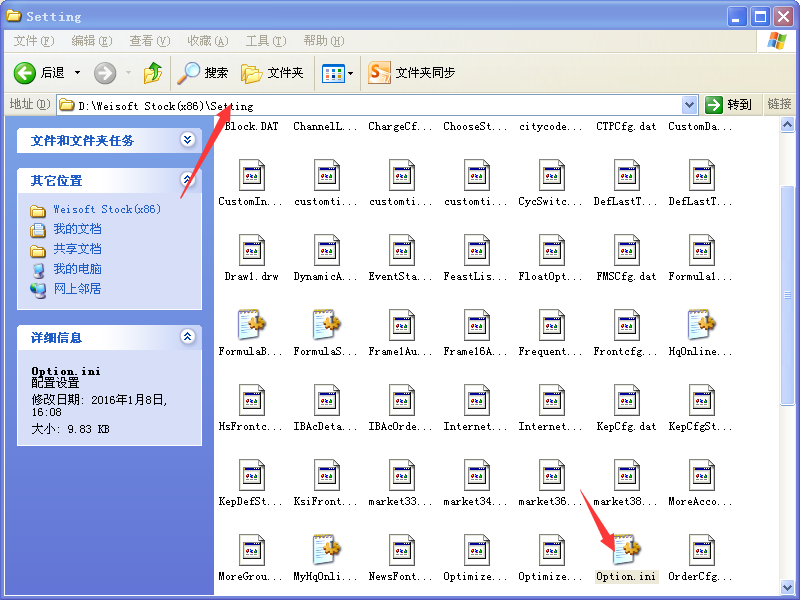Select the market33 file icon

(402, 475)
